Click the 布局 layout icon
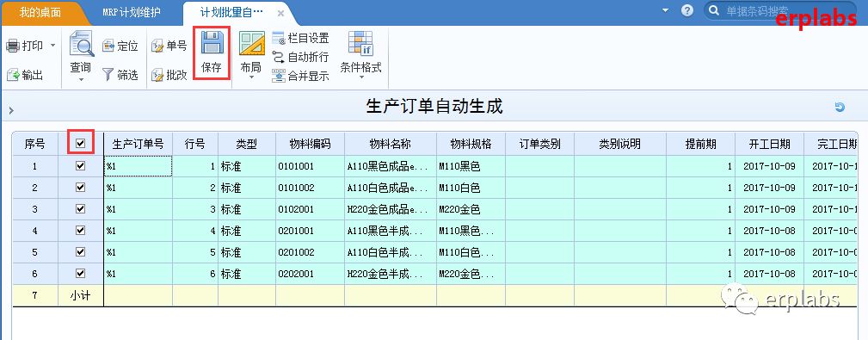Image resolution: width=868 pixels, height=340 pixels. 251,44
